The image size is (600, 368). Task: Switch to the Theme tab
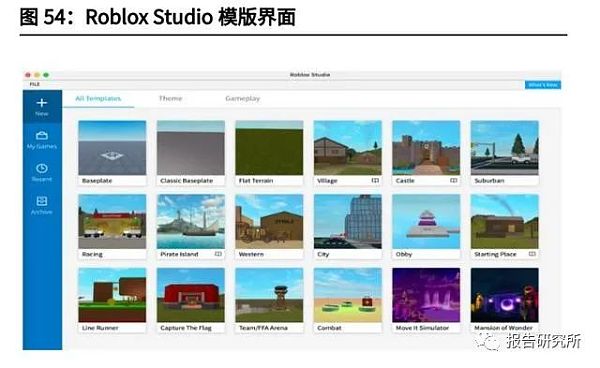point(170,99)
